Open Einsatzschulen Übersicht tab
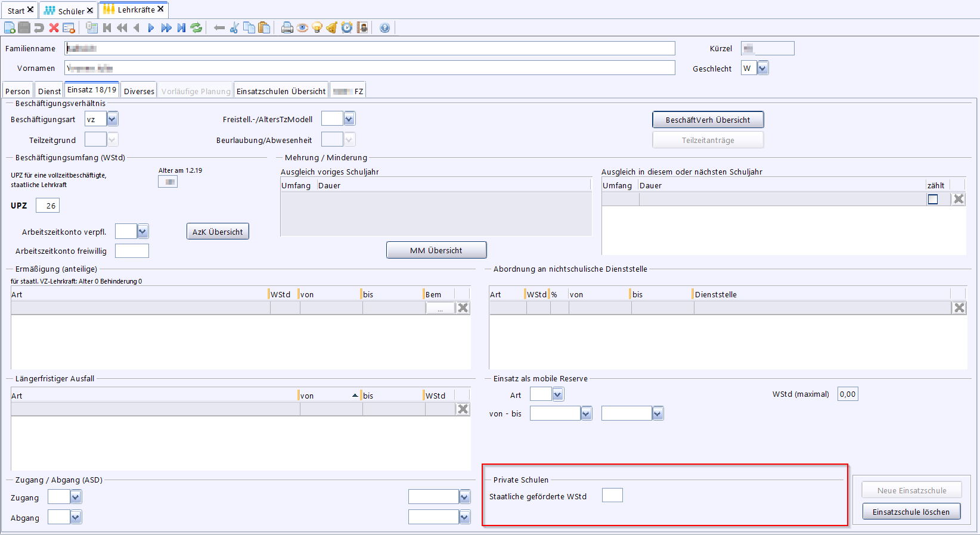Screen dimensions: 980x535 [281, 91]
